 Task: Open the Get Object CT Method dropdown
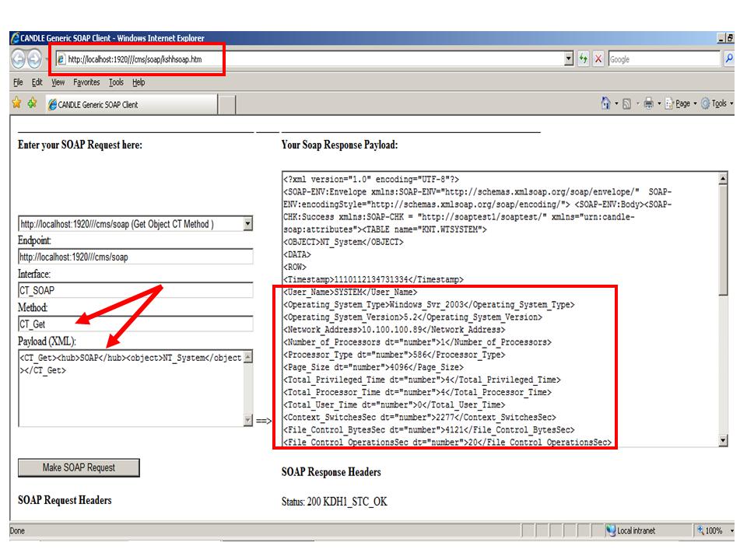(247, 224)
